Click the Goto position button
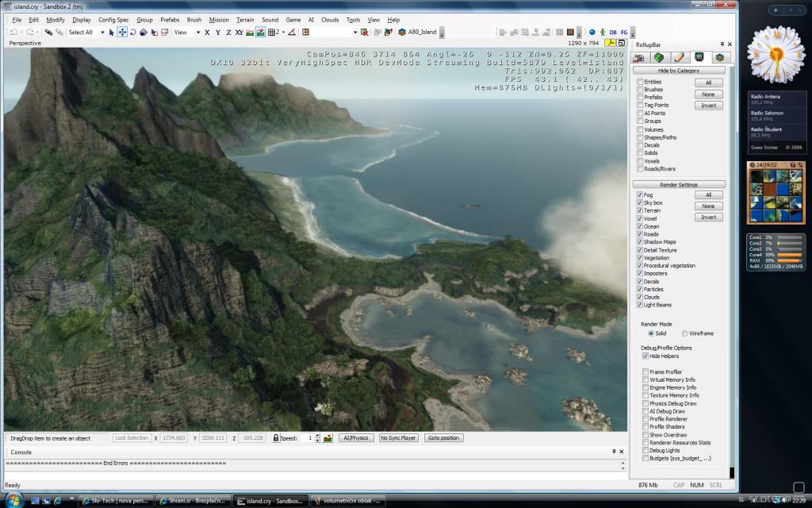 pos(443,438)
